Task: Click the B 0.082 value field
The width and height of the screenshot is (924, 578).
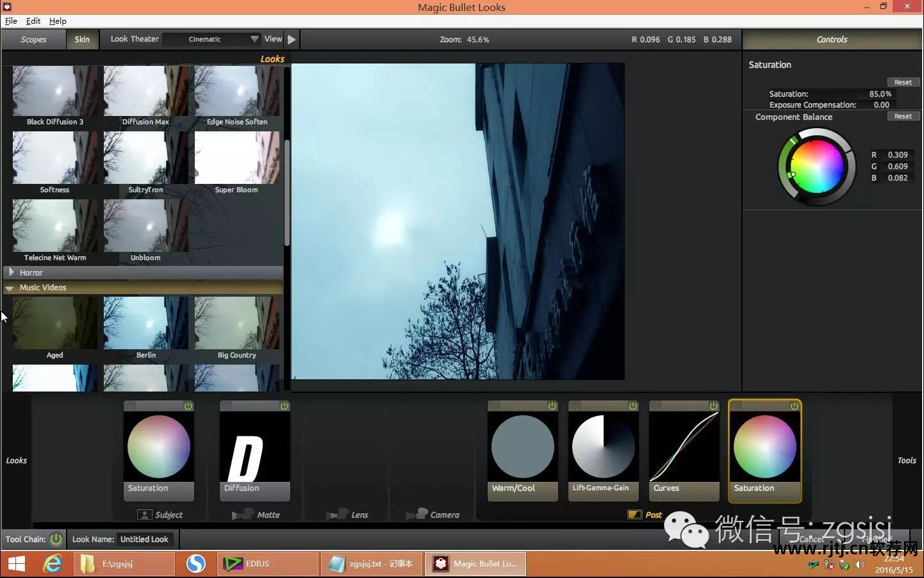Action: click(x=897, y=178)
